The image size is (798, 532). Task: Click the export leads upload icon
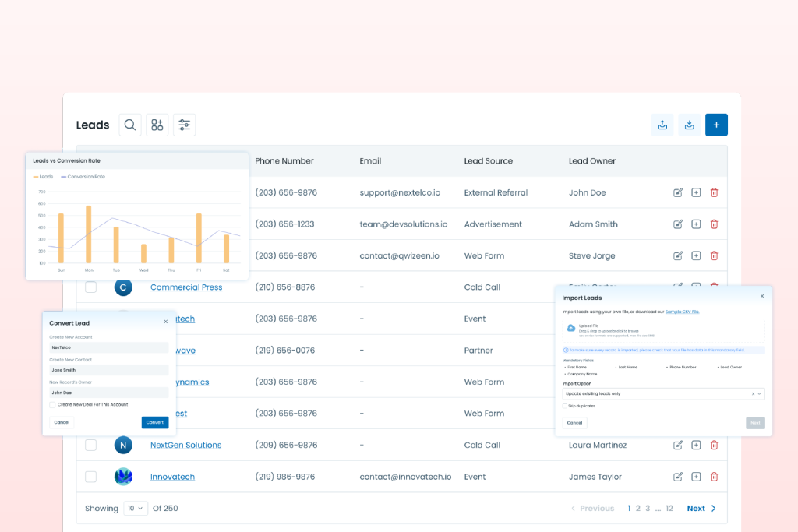tap(662, 125)
